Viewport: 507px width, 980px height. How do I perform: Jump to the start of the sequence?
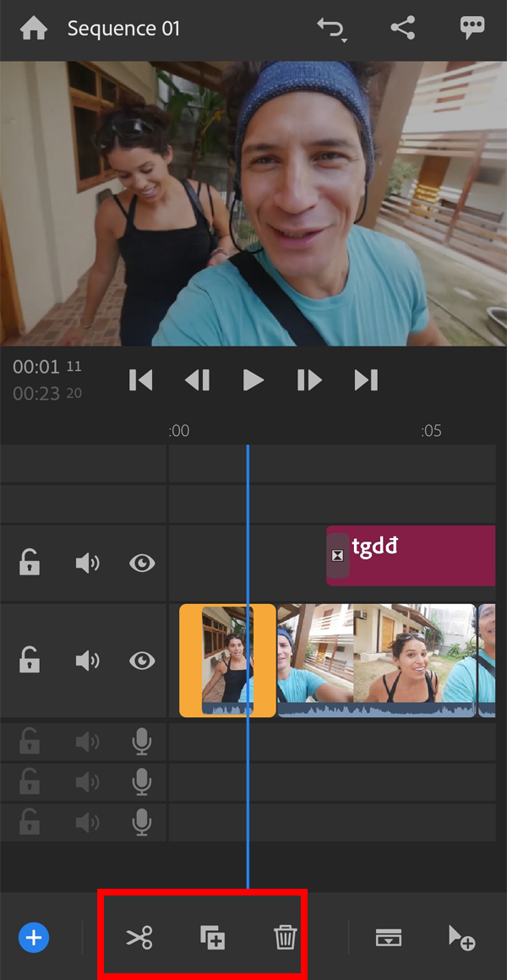coord(140,379)
